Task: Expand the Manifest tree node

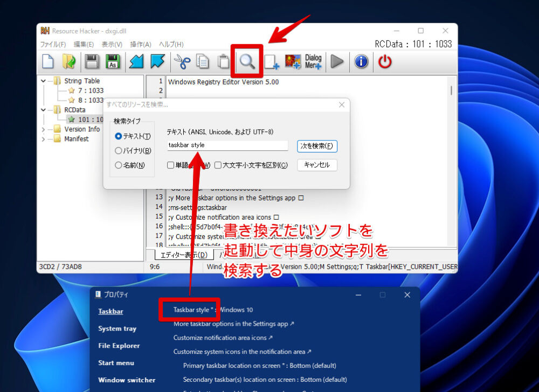Action: point(43,139)
